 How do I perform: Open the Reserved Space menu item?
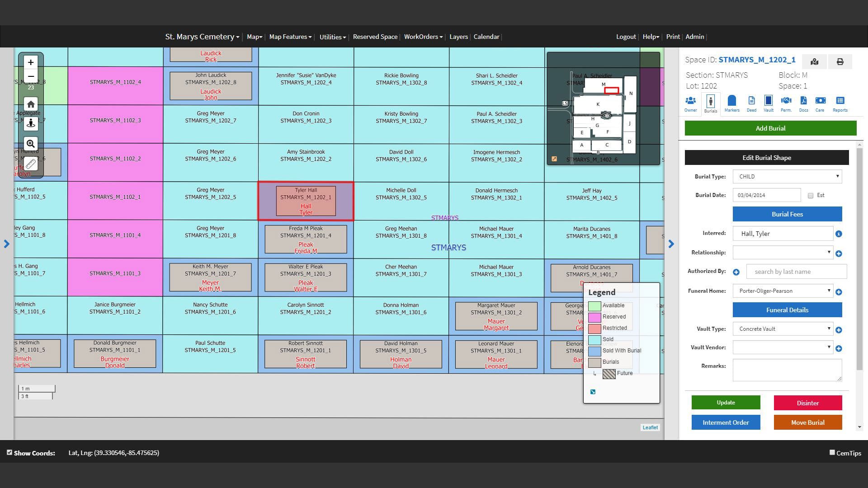[x=375, y=37]
